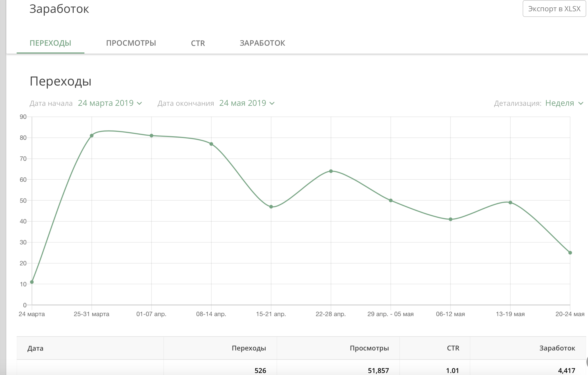The width and height of the screenshot is (588, 375).
Task: Click the chart point for 24 марта
Action: tap(32, 282)
